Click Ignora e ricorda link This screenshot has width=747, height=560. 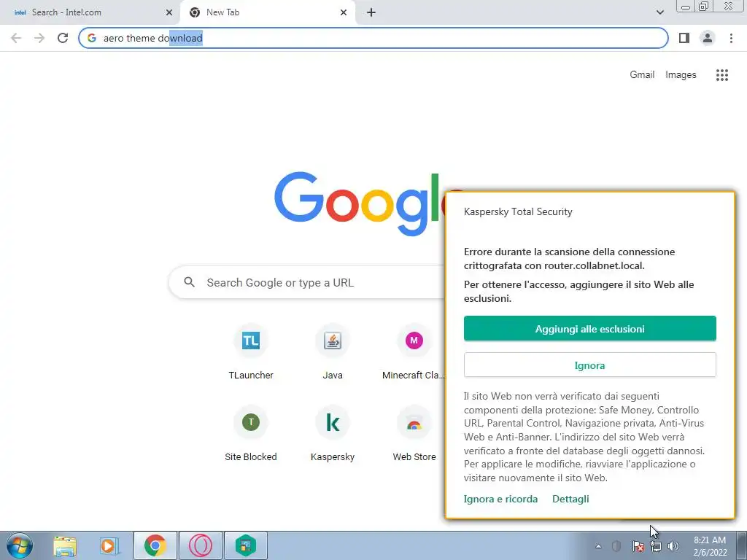pos(500,499)
